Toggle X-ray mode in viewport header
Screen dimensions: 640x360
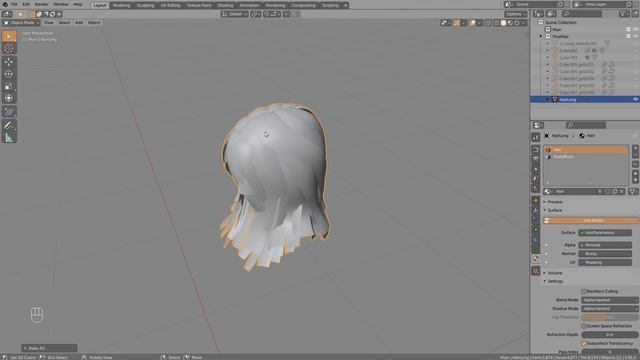tap(488, 23)
